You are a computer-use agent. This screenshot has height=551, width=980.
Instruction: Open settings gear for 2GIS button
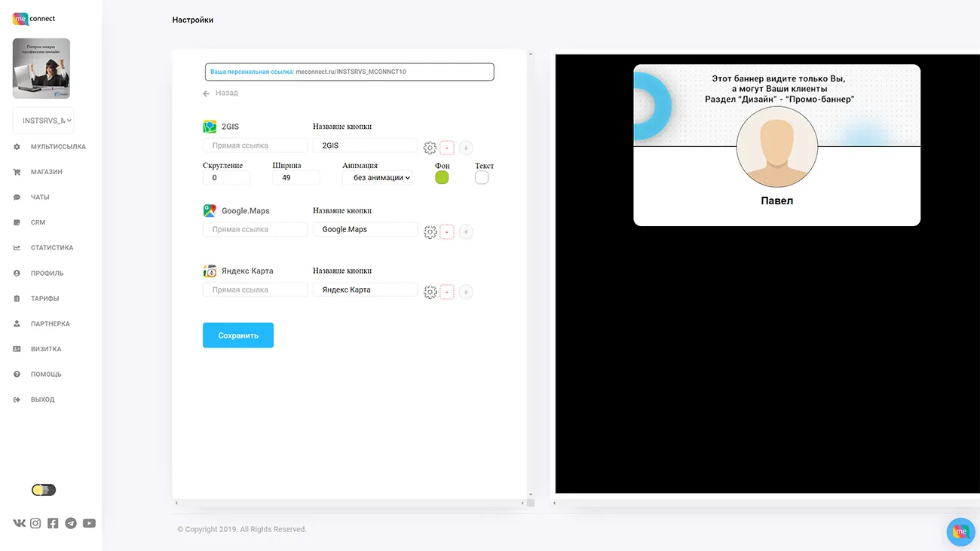[430, 148]
